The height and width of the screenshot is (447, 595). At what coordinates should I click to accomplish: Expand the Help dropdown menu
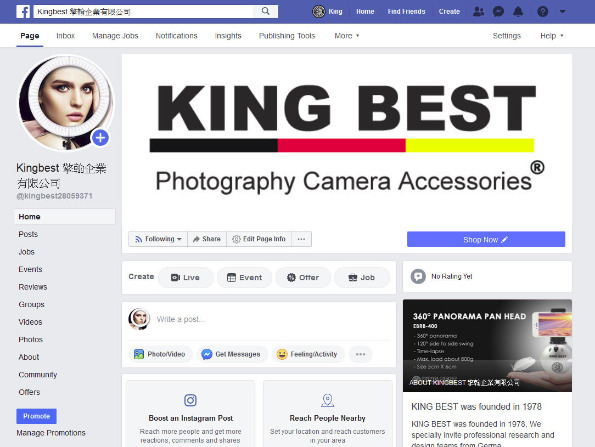pyautogui.click(x=552, y=36)
